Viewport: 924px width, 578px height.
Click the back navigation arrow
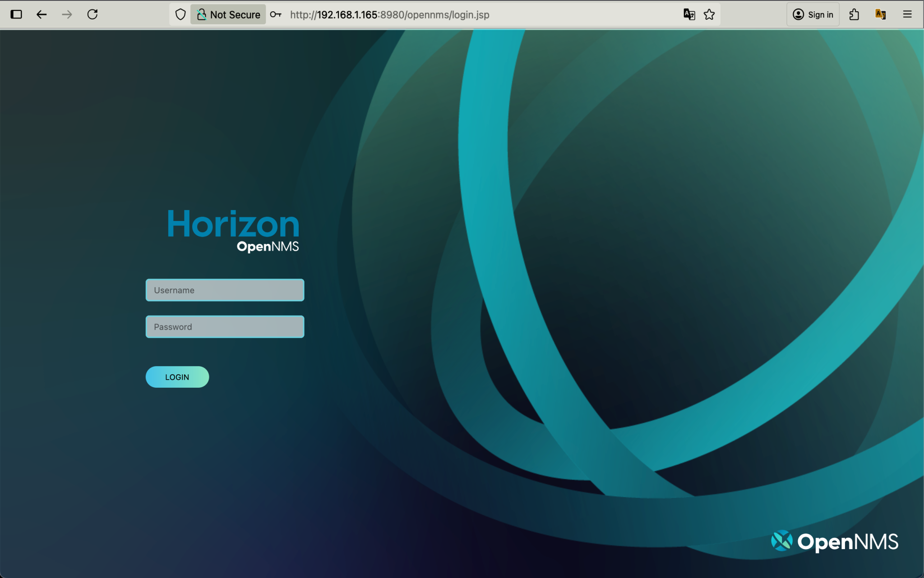[x=42, y=14]
